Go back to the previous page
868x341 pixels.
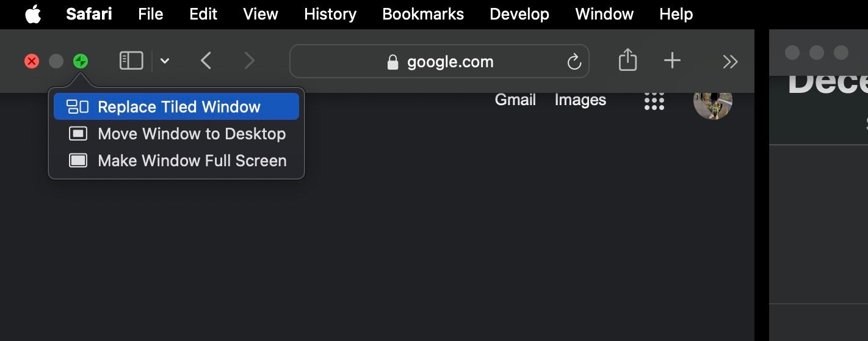206,61
